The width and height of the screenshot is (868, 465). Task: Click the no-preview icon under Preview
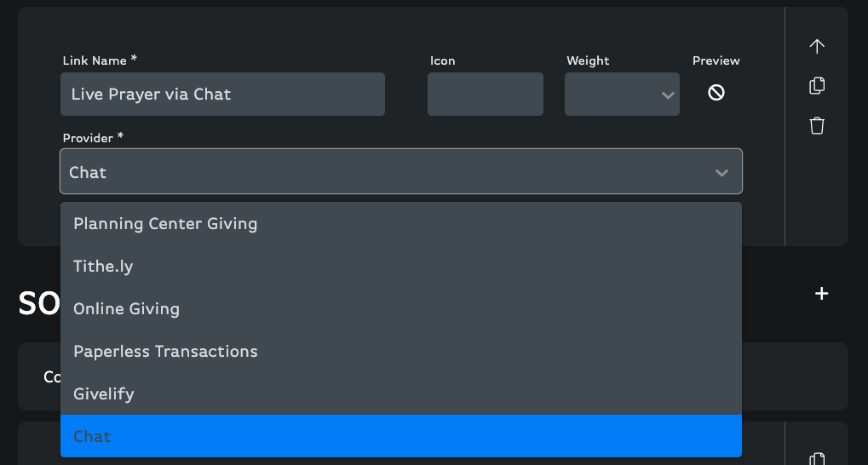(716, 93)
